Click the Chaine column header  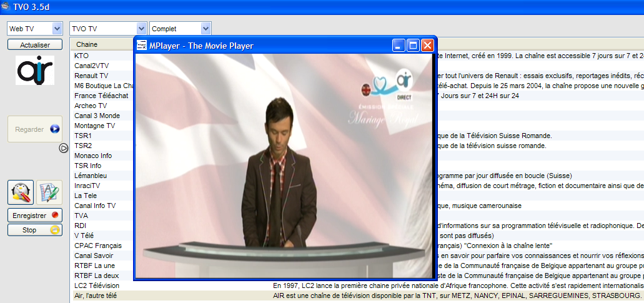(102, 44)
